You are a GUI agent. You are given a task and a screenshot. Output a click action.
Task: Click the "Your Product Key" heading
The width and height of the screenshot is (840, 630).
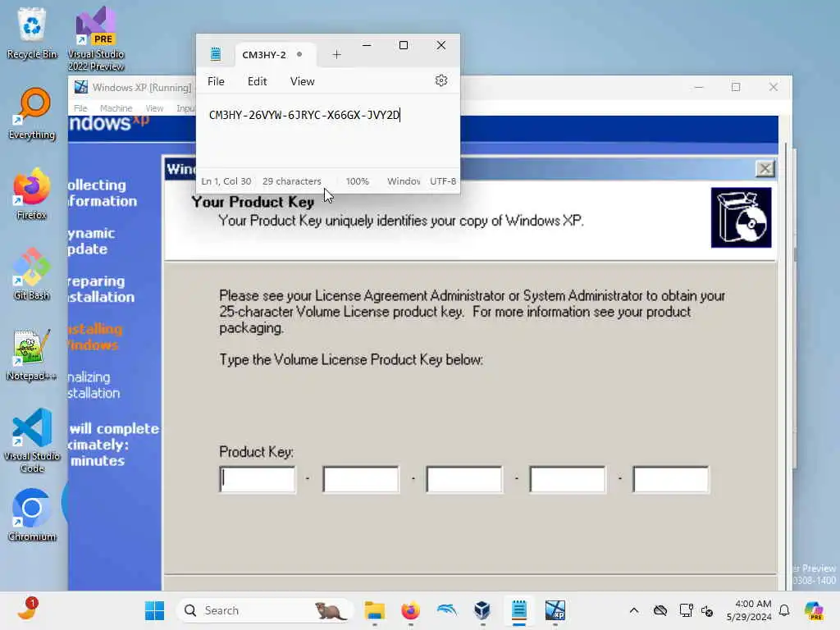coord(253,202)
